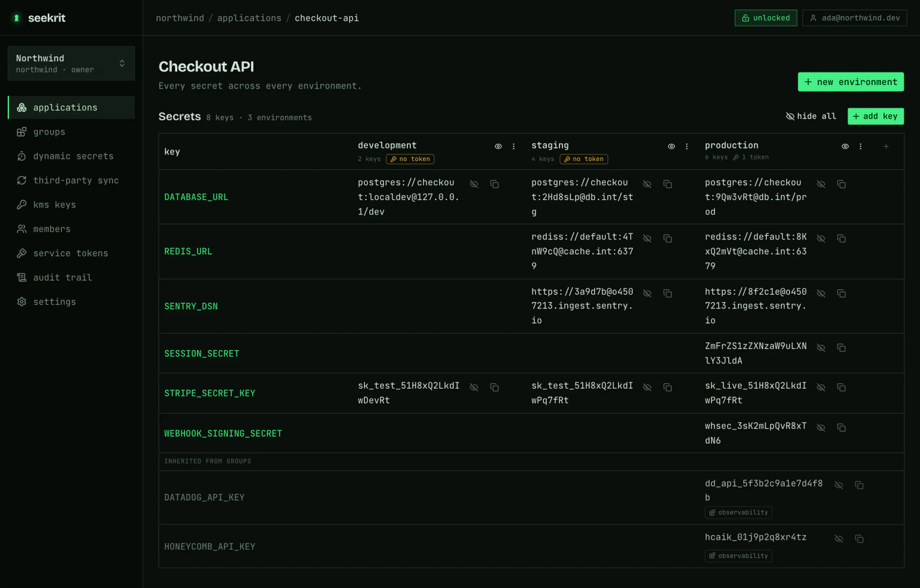Open third-party sync section
Screen dimensions: 920x588
point(71,180)
